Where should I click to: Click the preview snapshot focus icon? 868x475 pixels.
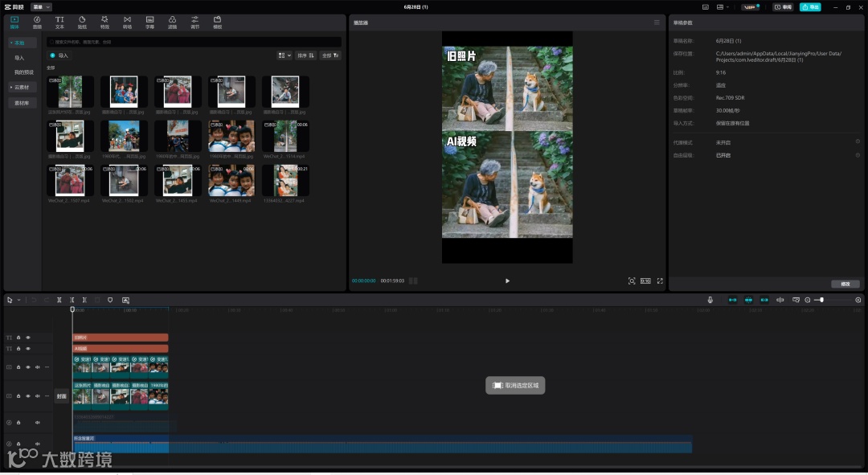point(632,281)
